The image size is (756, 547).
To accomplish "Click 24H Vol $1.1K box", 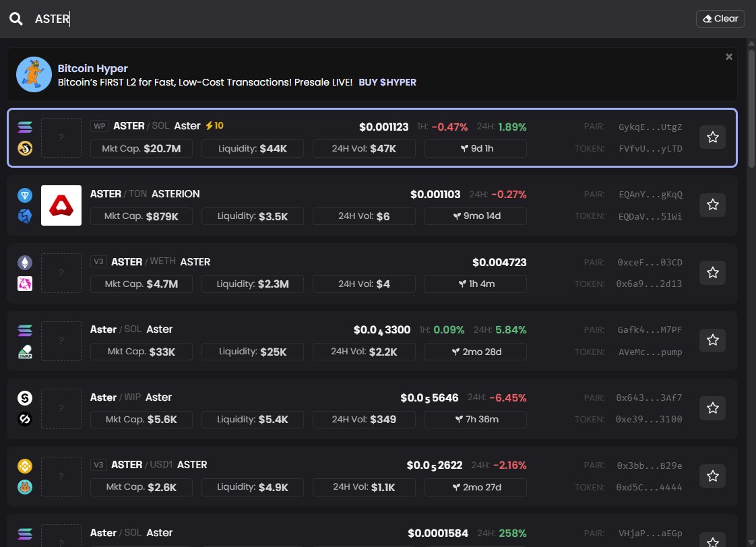I will (x=364, y=487).
